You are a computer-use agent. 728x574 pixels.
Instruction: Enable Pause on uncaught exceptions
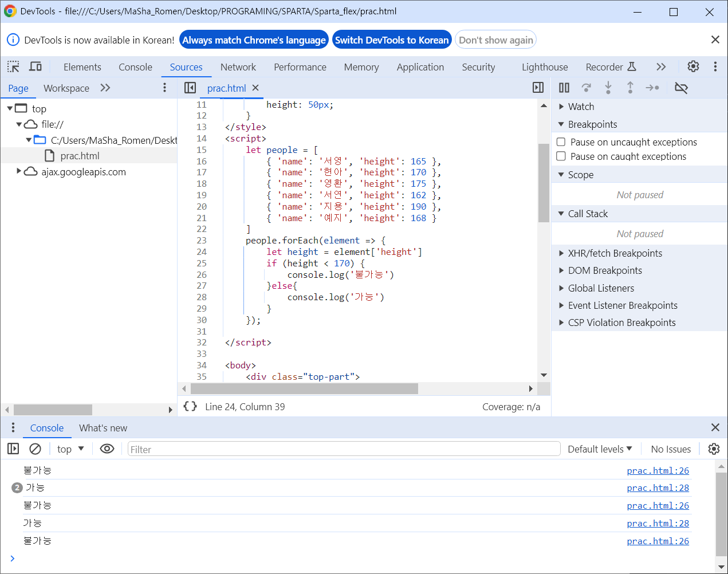coord(561,141)
